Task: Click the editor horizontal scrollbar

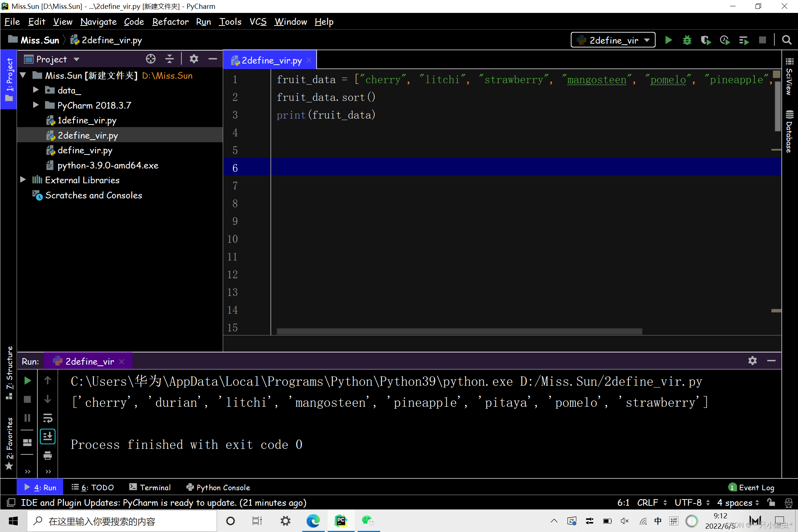Action: click(459, 331)
